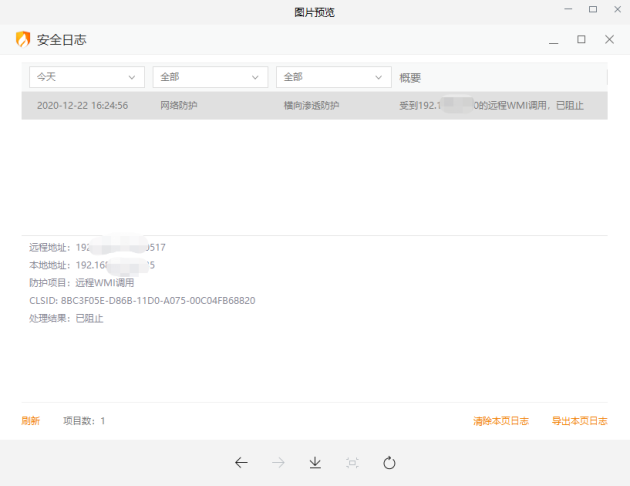Maximize the 图片预览 window
630x486 pixels.
[x=593, y=9]
